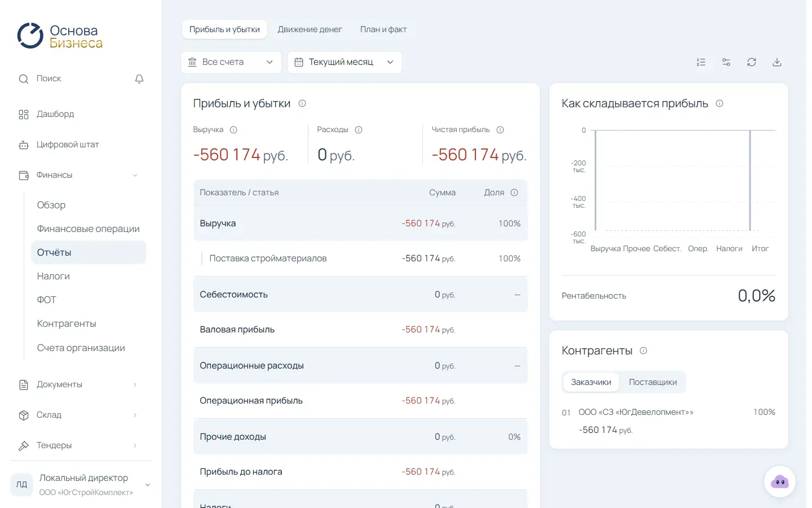Click info icon next to Контрагенты heading
The width and height of the screenshot is (812, 508).
(643, 351)
